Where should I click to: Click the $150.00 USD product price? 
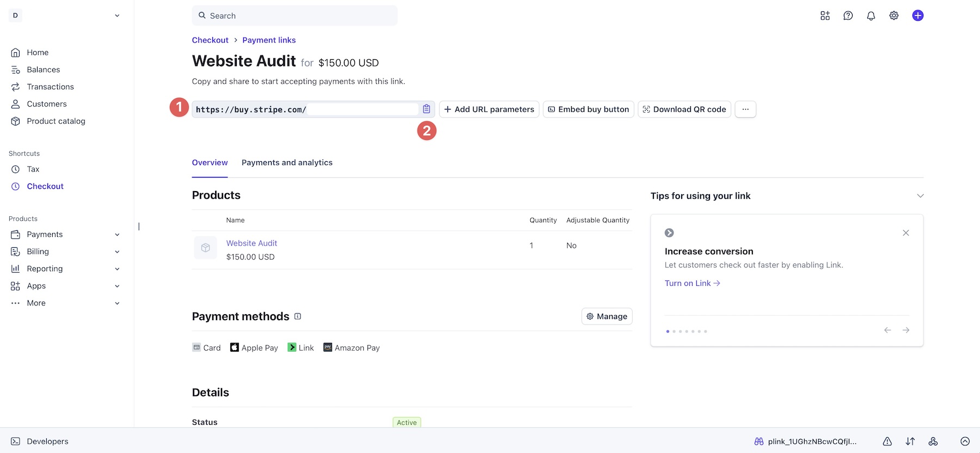250,257
